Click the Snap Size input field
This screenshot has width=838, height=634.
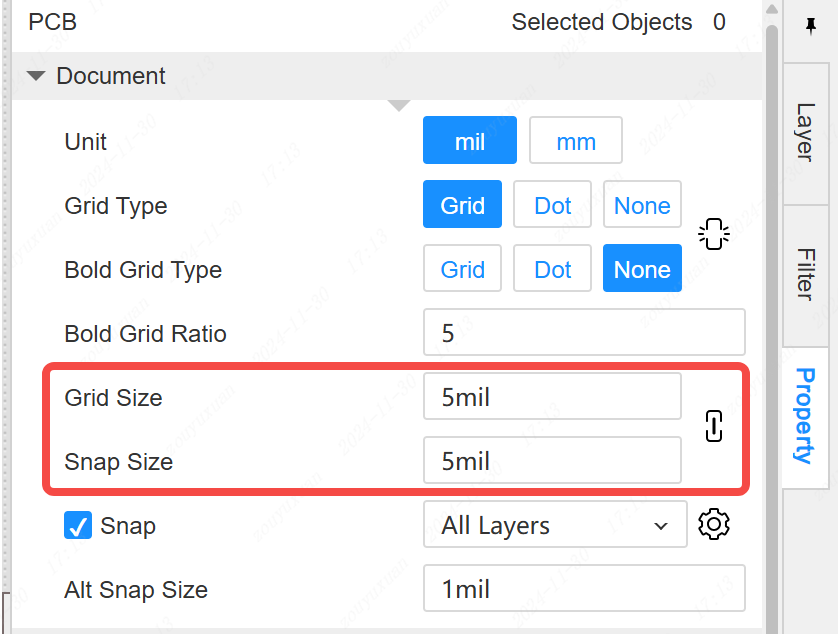click(552, 461)
